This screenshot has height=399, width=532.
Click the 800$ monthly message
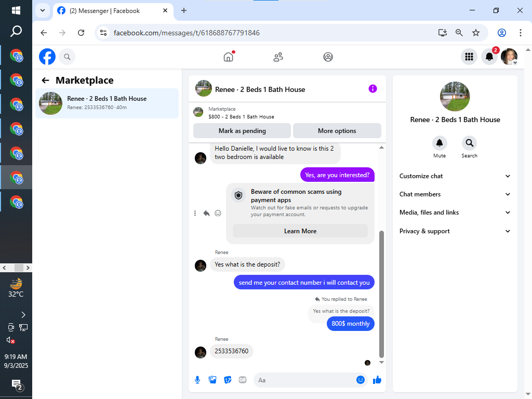coord(351,324)
